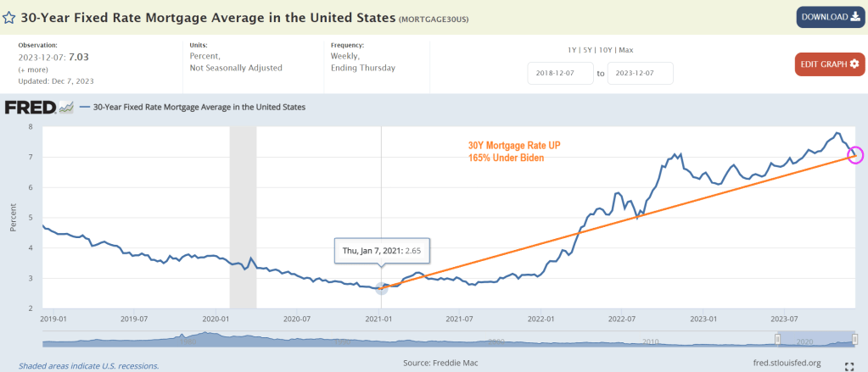Expand the (+ more) observations link

click(34, 68)
